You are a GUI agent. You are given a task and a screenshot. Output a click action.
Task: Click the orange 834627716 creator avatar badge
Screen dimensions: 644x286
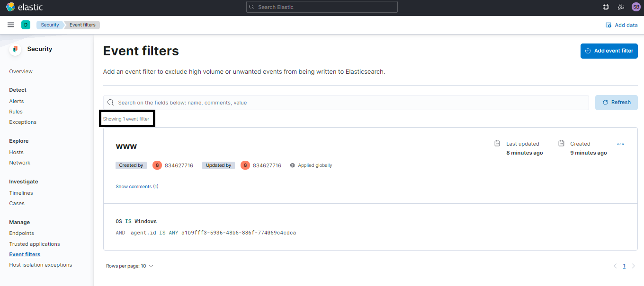click(157, 165)
